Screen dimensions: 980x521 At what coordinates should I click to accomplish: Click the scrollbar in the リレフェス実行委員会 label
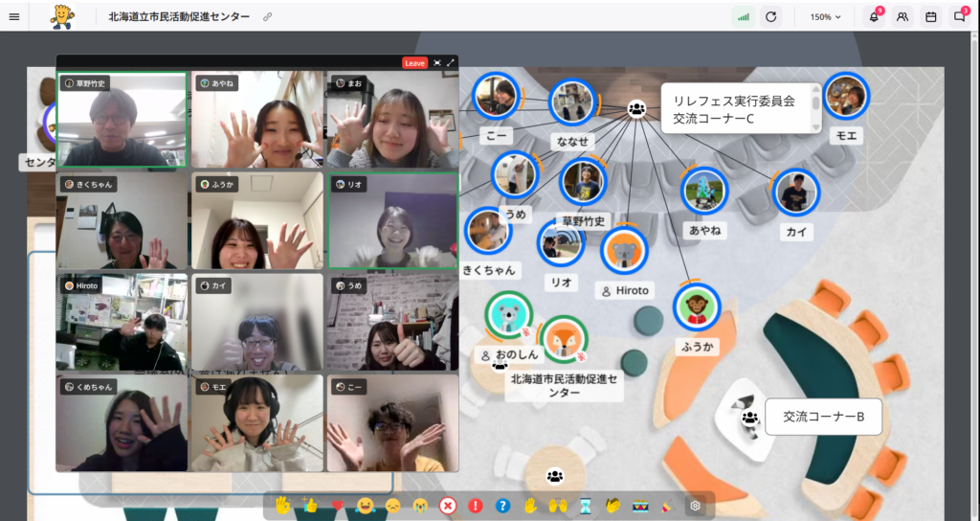tap(816, 105)
